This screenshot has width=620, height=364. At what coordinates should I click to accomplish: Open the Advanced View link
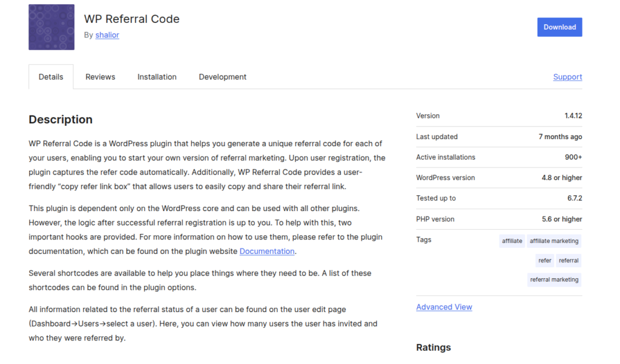click(444, 307)
